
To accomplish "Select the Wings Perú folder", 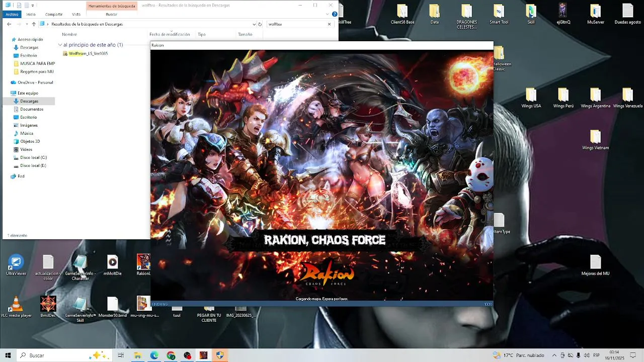I will click(x=563, y=98).
